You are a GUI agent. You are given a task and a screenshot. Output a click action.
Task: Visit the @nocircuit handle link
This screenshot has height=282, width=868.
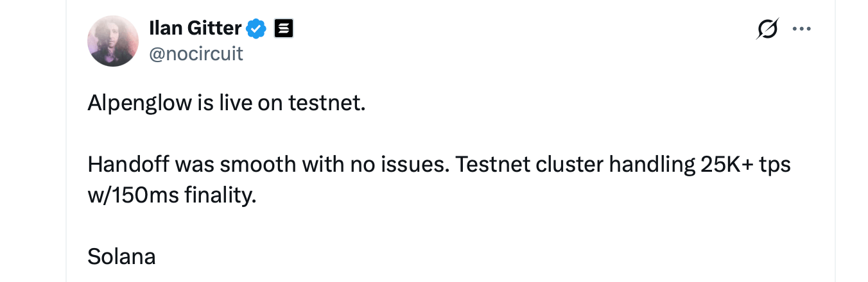(x=196, y=53)
